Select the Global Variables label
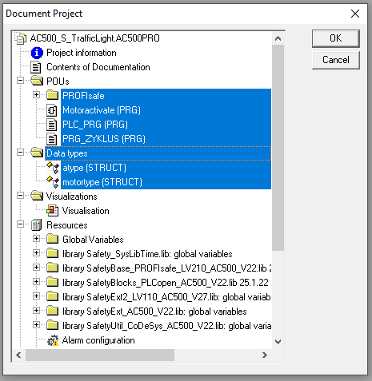 pyautogui.click(x=93, y=239)
